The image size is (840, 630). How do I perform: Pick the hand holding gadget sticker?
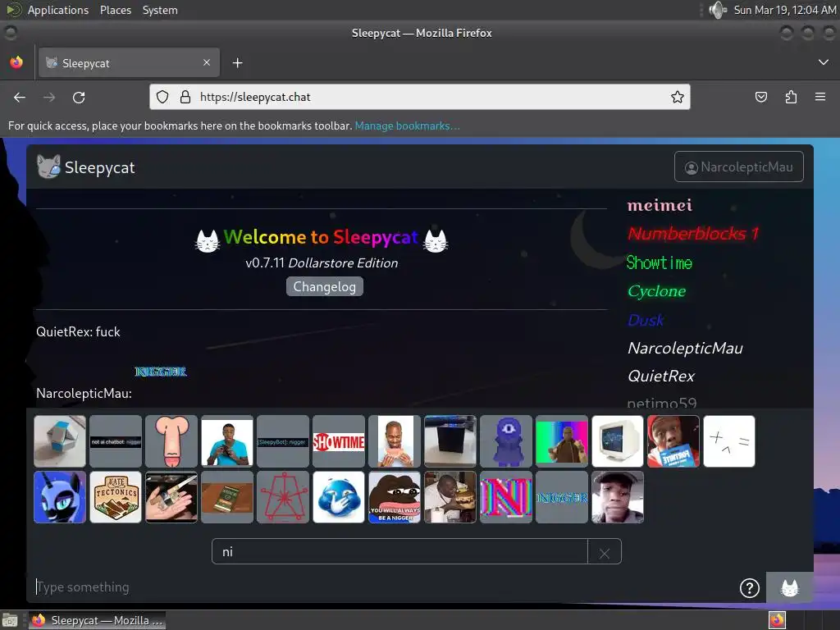pos(171,497)
